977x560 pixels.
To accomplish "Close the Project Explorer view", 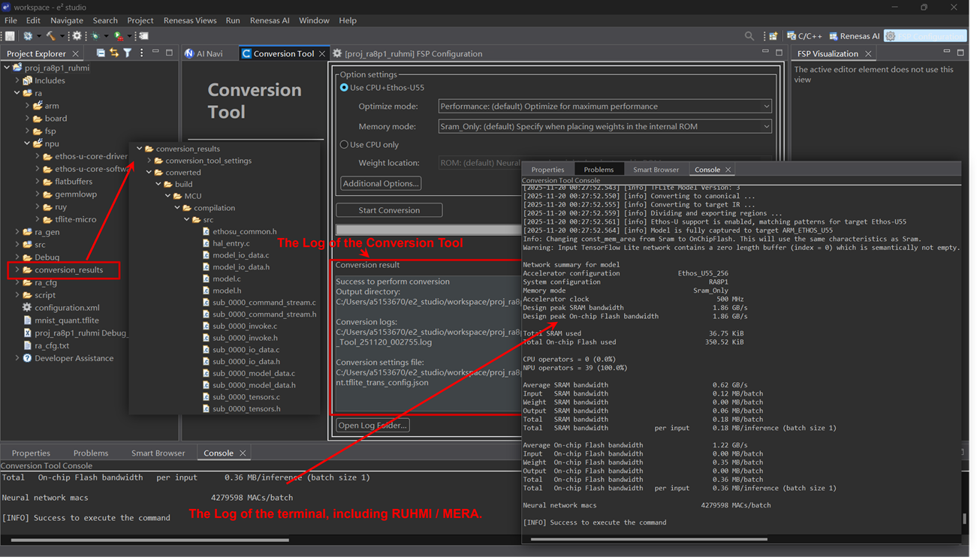I will coord(75,54).
